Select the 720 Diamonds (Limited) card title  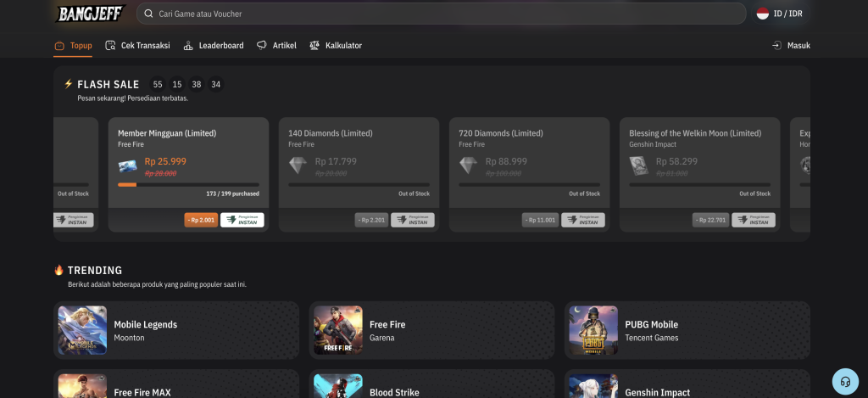[x=501, y=133]
